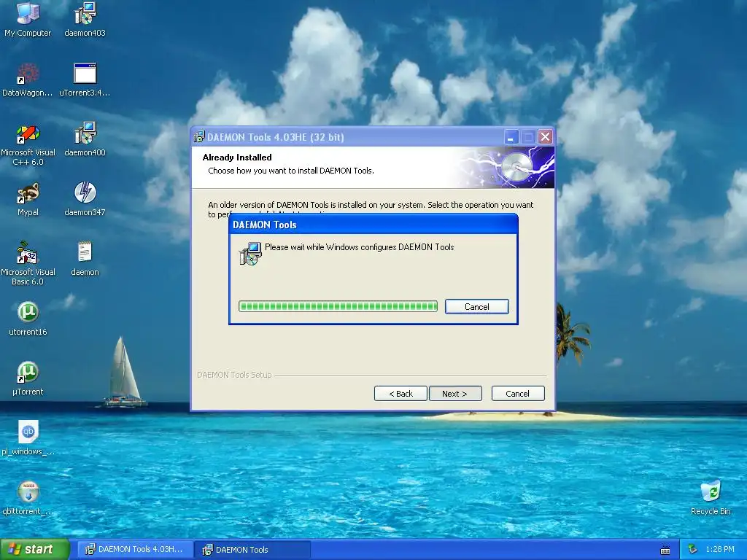Viewport: 747px width, 560px height.
Task: Click the Back button in setup wizard
Action: coord(400,393)
